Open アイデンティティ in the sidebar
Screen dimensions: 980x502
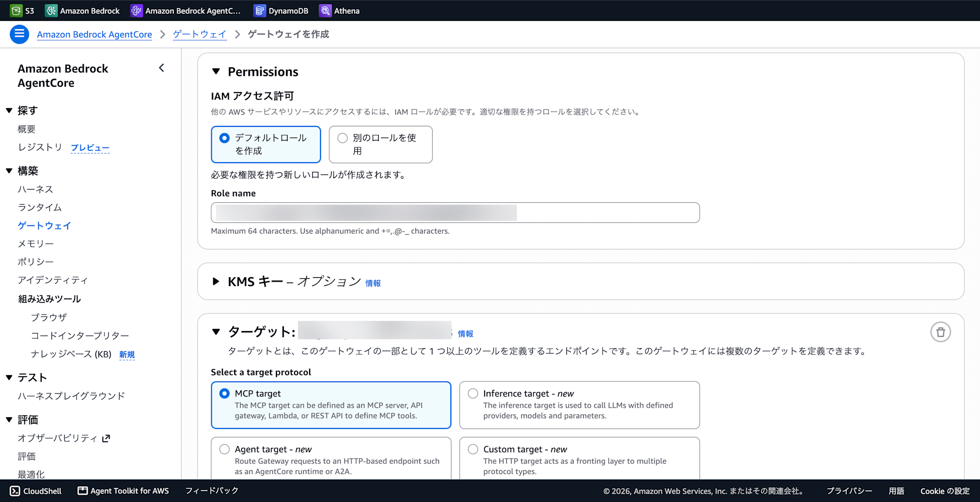[x=53, y=280]
